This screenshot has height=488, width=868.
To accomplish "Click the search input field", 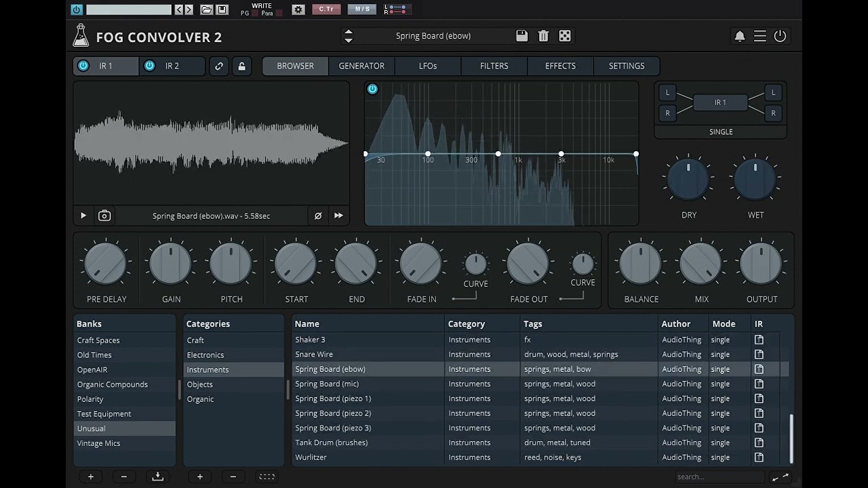I will pos(719,476).
